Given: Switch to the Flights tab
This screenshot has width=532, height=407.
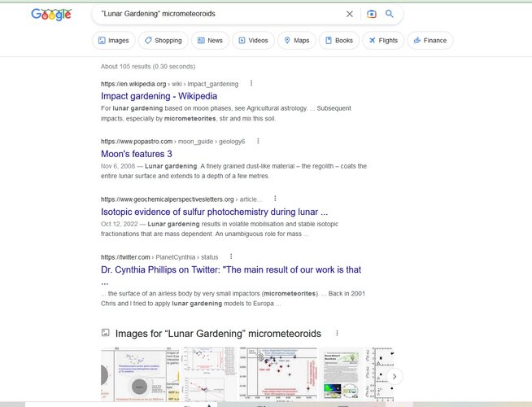Looking at the screenshot, I should tap(383, 41).
